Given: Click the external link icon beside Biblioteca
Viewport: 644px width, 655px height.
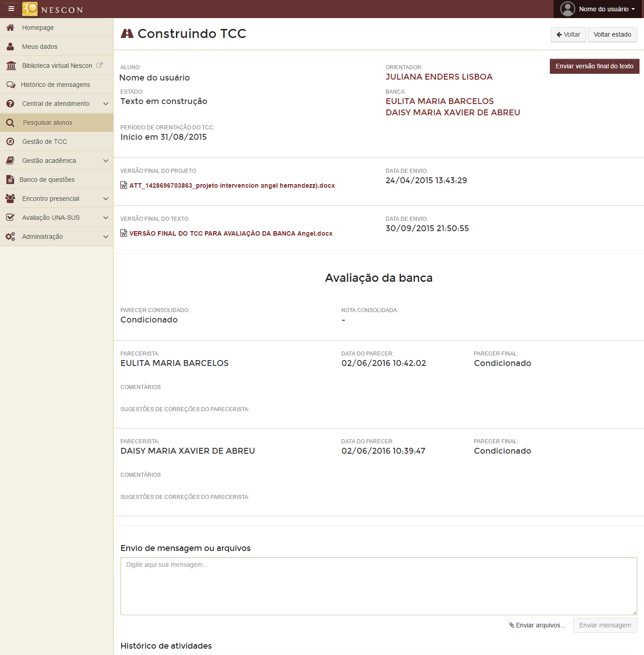Looking at the screenshot, I should pos(100,65).
